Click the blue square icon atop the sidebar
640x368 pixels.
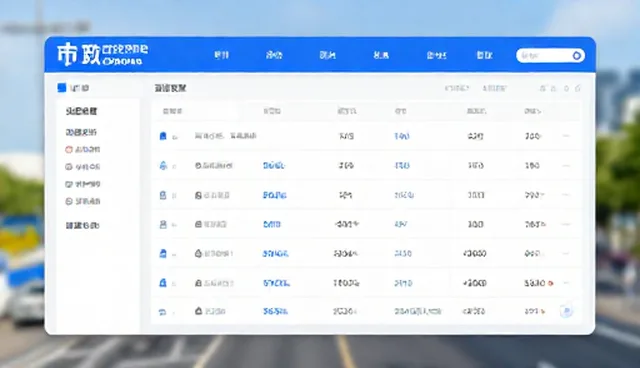(62, 88)
